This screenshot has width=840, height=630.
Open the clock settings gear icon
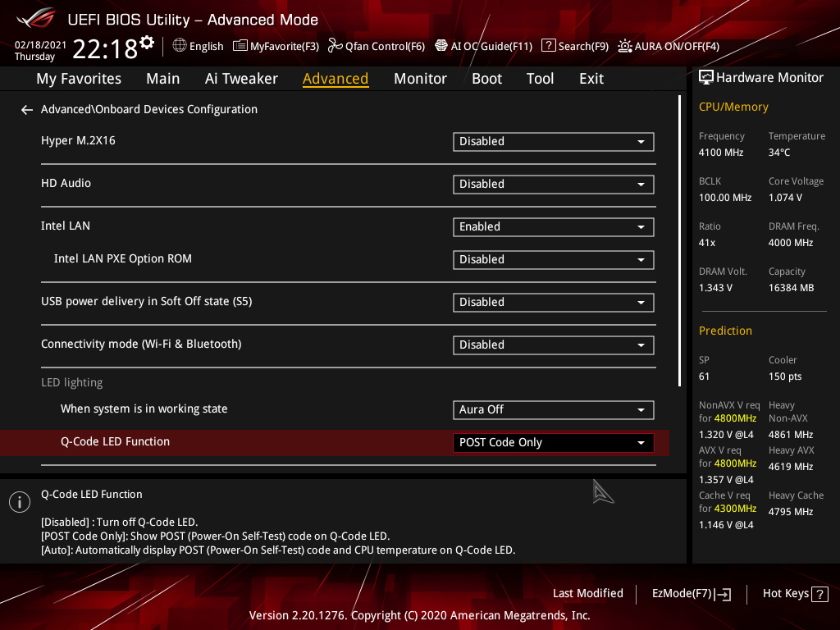147,43
